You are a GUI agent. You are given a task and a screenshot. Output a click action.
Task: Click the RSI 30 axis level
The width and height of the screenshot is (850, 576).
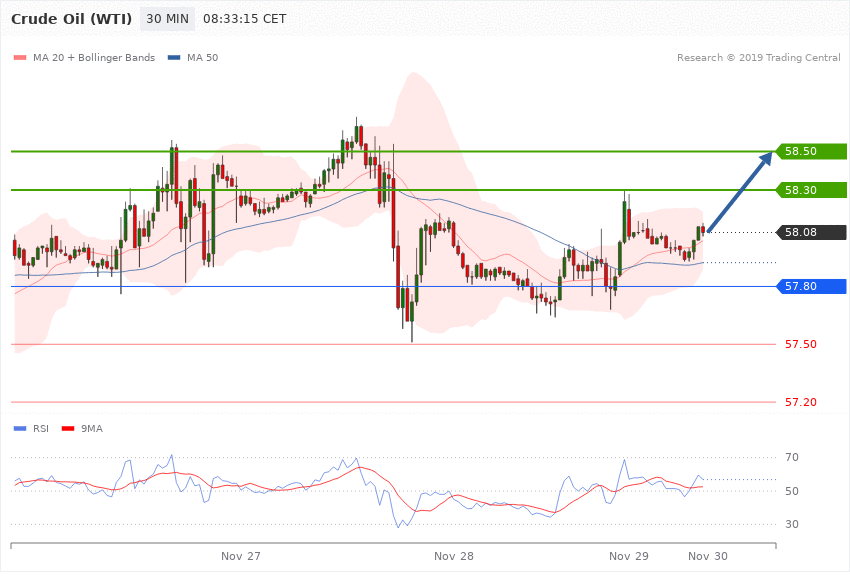[x=792, y=525]
